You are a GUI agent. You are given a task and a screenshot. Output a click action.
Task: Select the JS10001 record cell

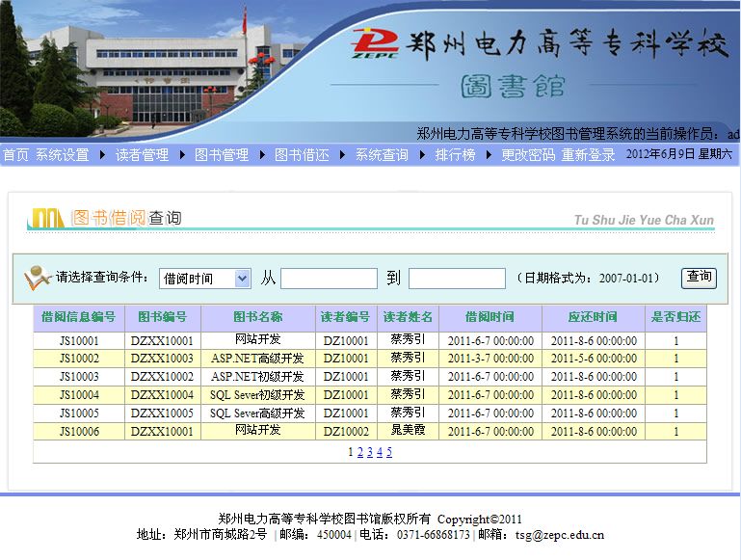[79, 341]
